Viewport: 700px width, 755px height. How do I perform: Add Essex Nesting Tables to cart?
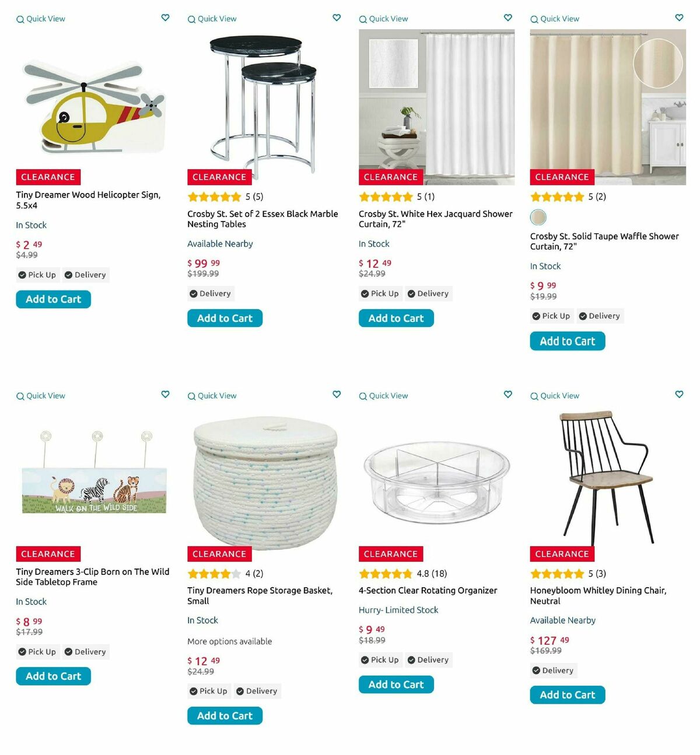pyautogui.click(x=225, y=318)
